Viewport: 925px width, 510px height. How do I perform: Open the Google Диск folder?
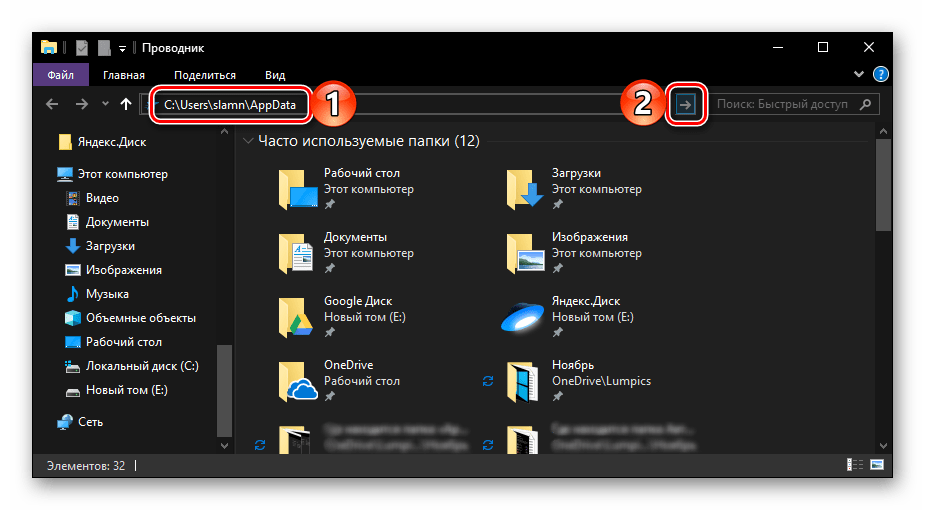point(296,318)
